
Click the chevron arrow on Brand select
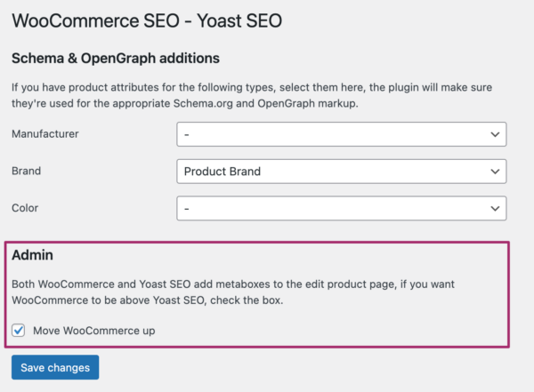(496, 171)
